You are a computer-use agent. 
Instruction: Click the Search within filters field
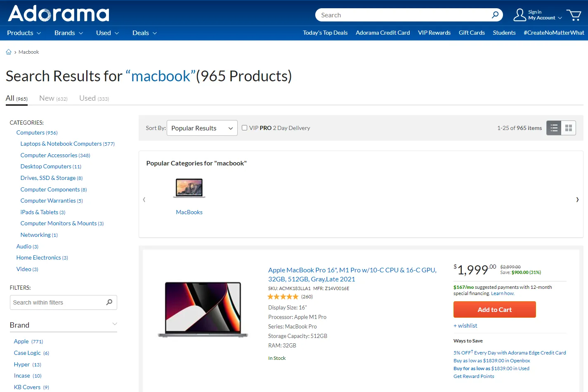58,302
